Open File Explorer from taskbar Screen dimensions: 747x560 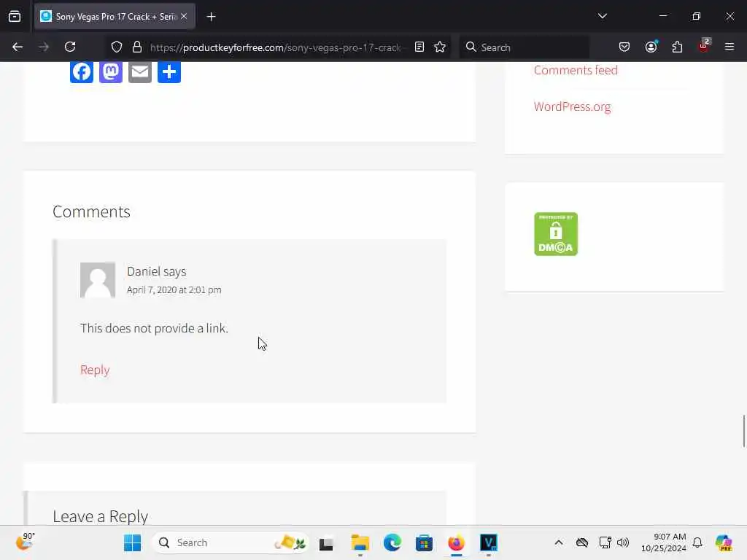(x=360, y=542)
